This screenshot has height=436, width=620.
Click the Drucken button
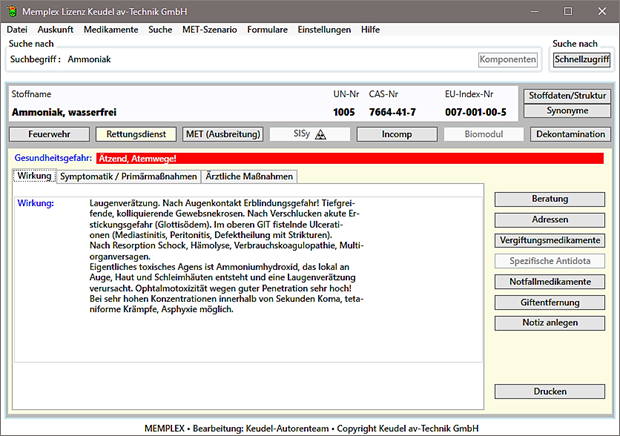tap(550, 391)
